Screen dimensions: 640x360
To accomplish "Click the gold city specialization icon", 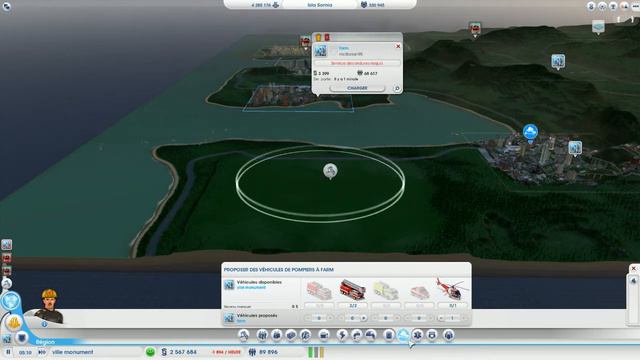I will pyautogui.click(x=13, y=323).
